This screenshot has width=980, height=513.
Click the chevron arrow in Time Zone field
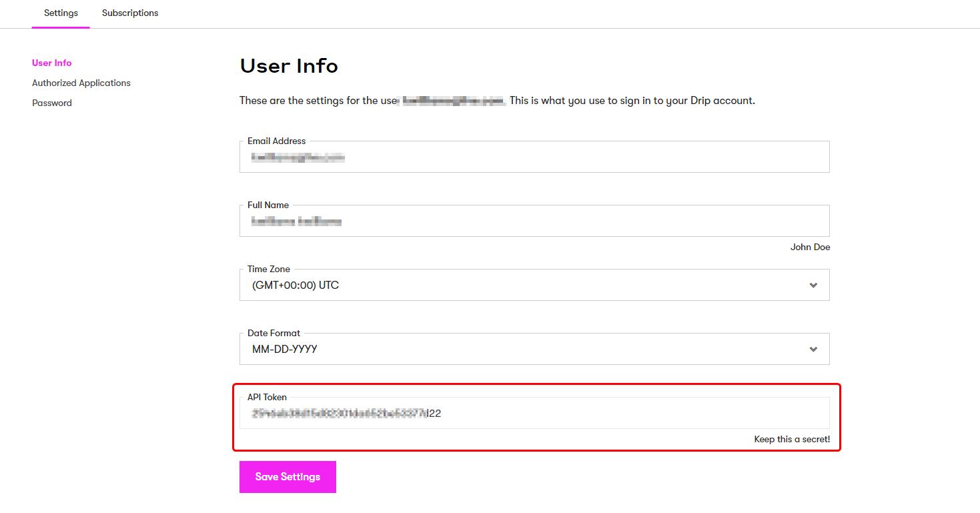coord(813,286)
